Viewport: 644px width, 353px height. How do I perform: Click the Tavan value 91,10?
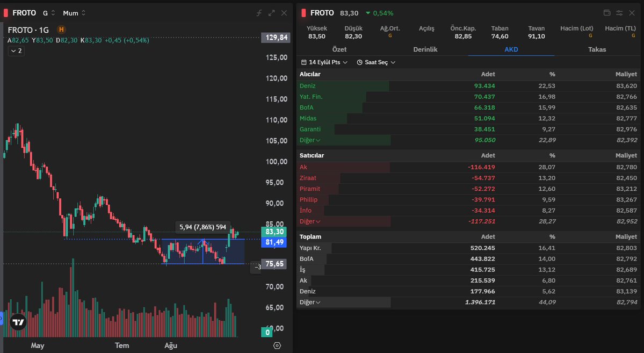pos(537,36)
